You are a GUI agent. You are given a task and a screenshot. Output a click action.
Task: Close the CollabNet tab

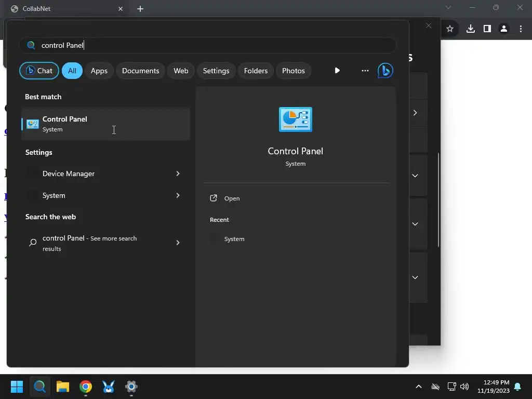click(x=121, y=9)
